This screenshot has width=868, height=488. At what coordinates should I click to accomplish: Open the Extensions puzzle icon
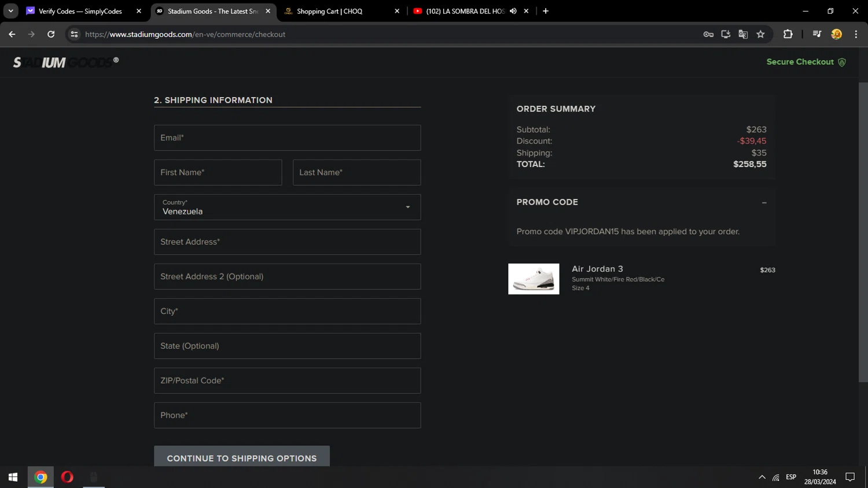(x=788, y=34)
